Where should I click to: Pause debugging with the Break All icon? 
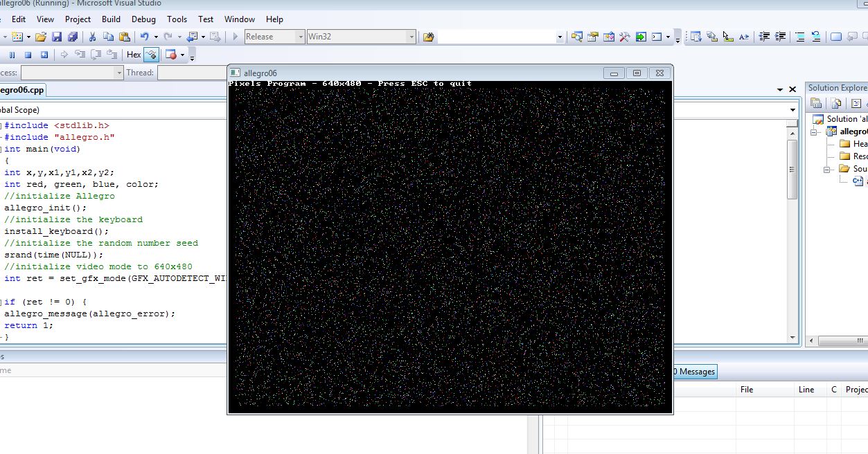pyautogui.click(x=12, y=54)
